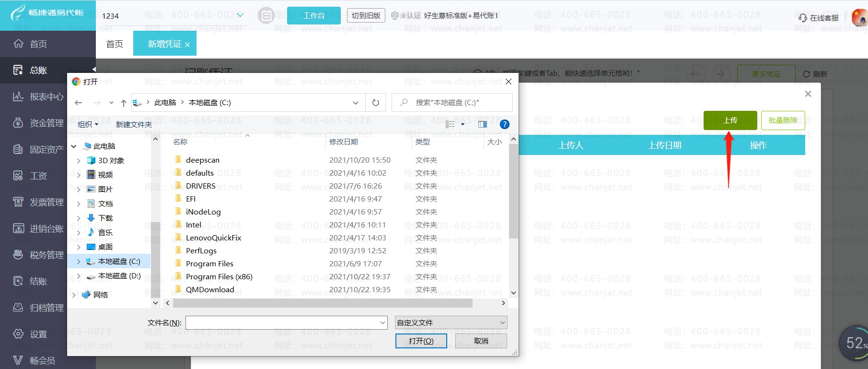Open file dialog help icon
The image size is (868, 369).
click(504, 124)
